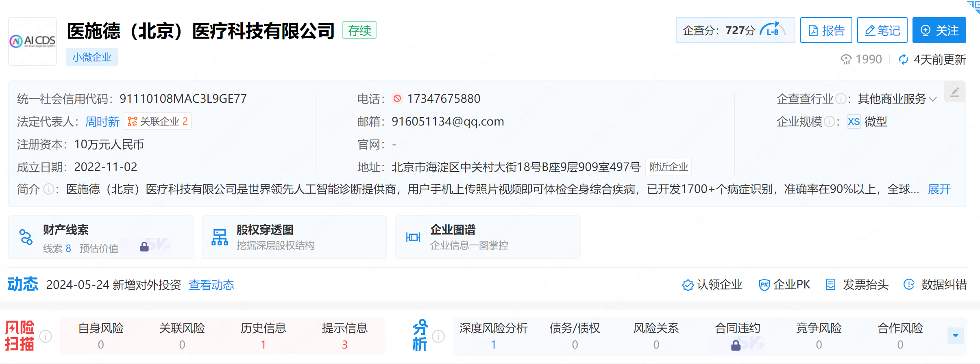Click the refresh icon beside 4天前更新

tap(903, 60)
